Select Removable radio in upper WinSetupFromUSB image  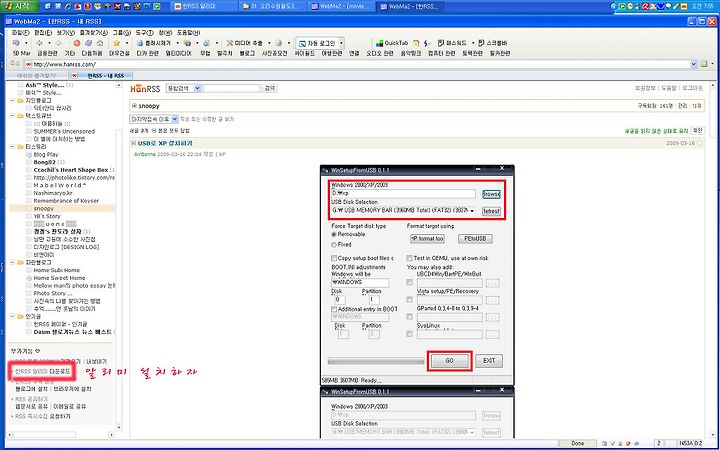(334, 234)
